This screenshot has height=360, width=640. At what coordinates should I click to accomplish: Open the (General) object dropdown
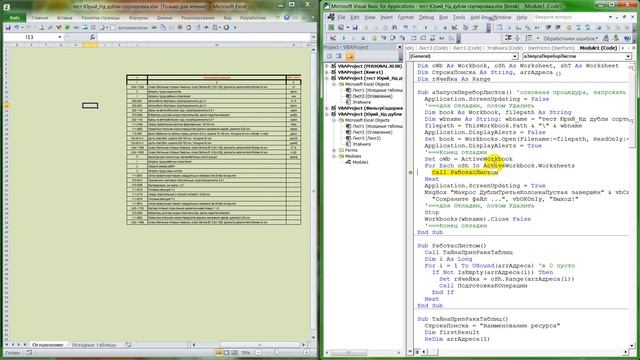515,56
